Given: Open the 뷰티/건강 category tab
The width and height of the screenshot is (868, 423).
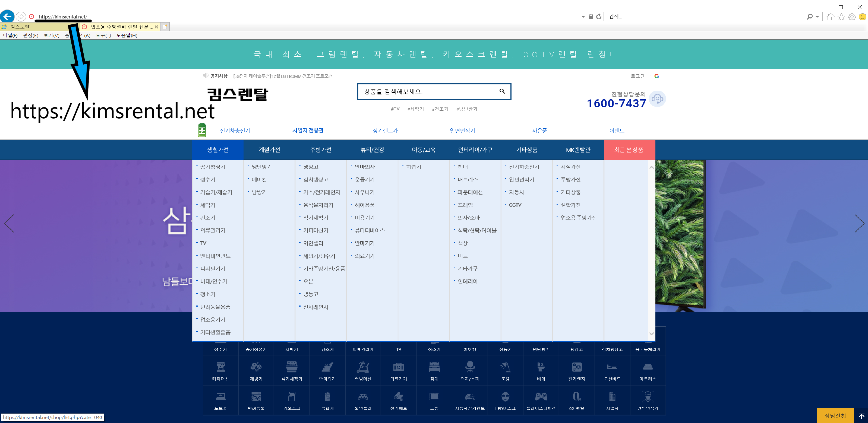Looking at the screenshot, I should [x=372, y=150].
